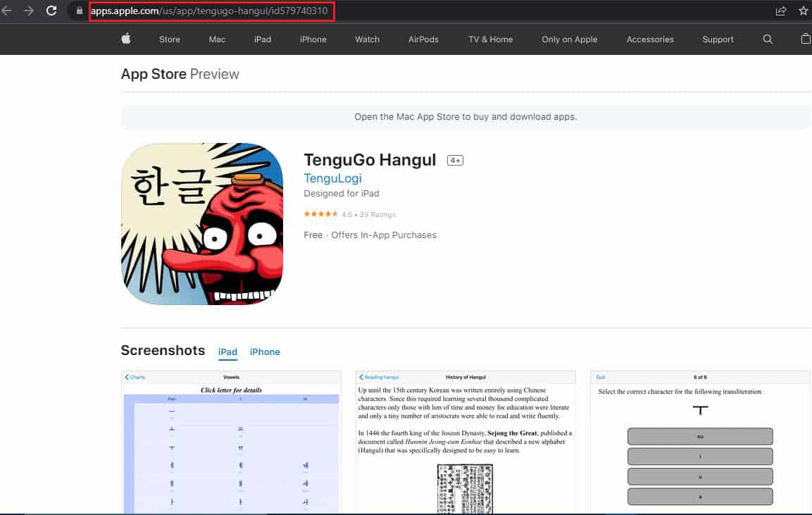Select the iPhone screenshots tab
812x515 pixels.
coord(265,352)
